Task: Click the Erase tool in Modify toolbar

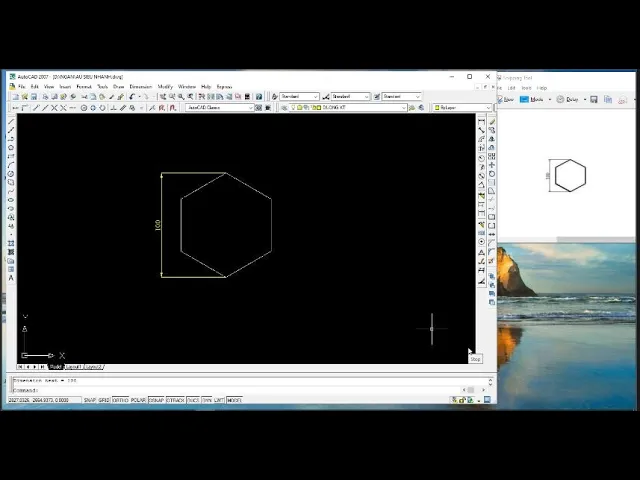Action: pyautogui.click(x=492, y=121)
